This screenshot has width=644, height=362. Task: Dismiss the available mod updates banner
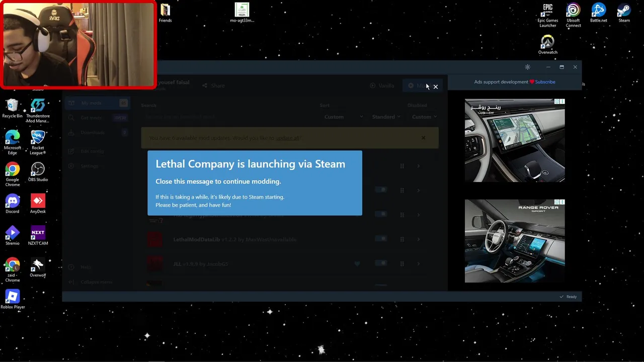(x=423, y=138)
